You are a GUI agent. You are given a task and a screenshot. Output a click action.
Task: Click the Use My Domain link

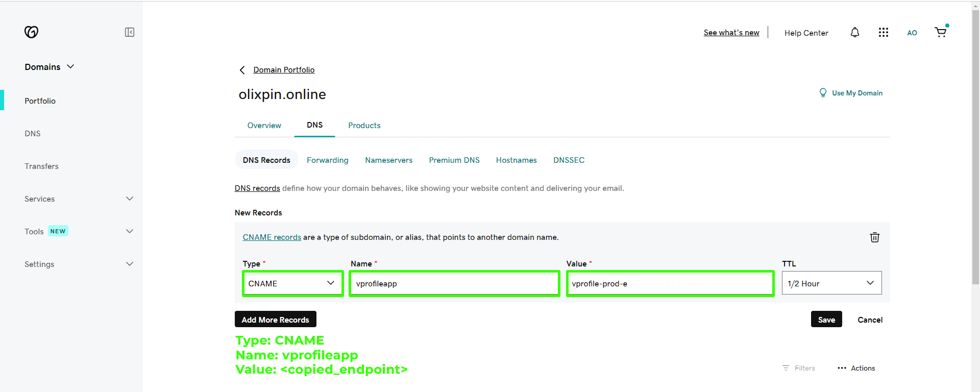[x=857, y=93]
